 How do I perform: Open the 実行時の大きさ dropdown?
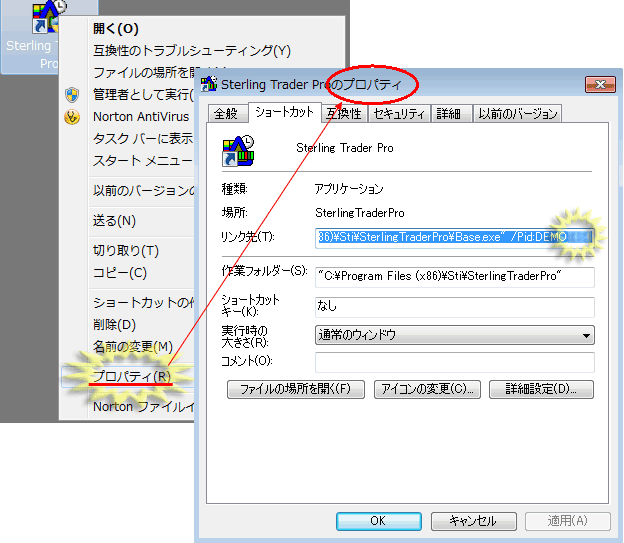point(454,335)
